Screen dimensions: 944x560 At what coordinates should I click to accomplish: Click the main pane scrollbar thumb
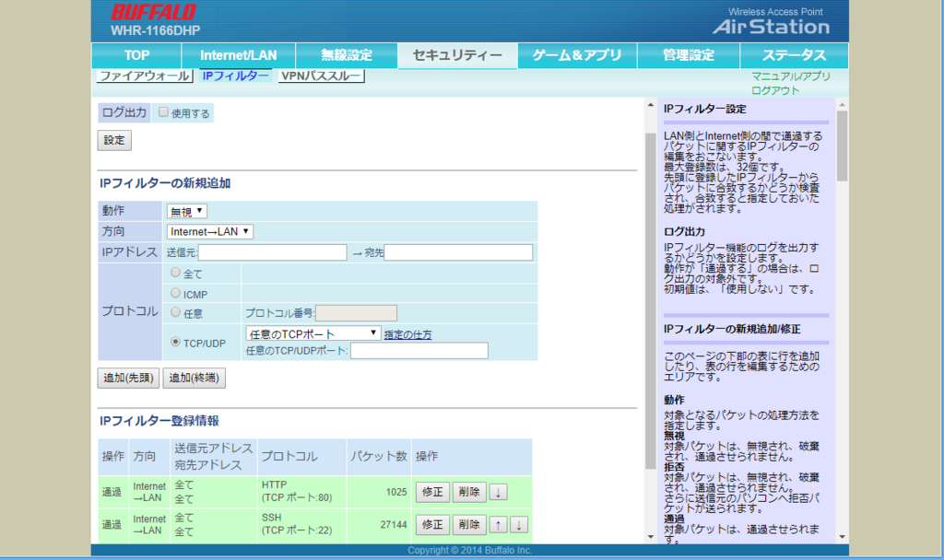tap(650, 301)
